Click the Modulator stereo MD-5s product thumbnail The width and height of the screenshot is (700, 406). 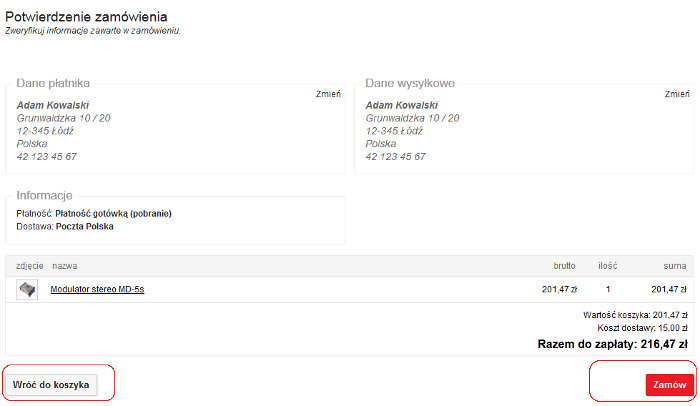click(27, 289)
